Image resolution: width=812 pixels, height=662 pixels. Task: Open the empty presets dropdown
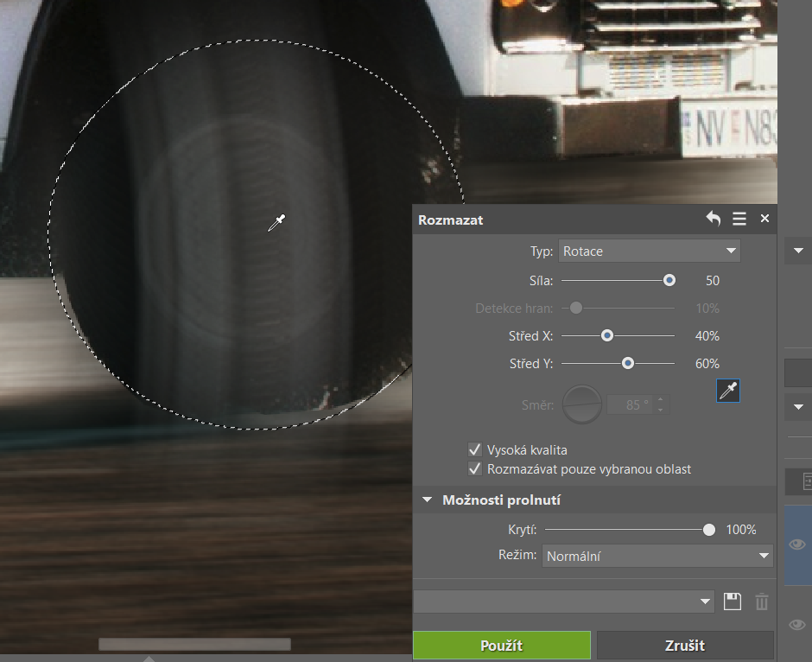pos(564,602)
